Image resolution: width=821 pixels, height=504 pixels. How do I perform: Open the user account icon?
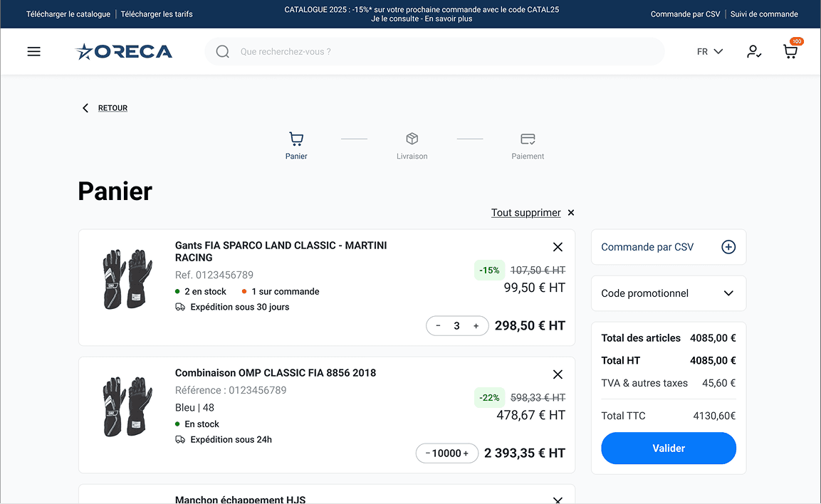click(753, 51)
